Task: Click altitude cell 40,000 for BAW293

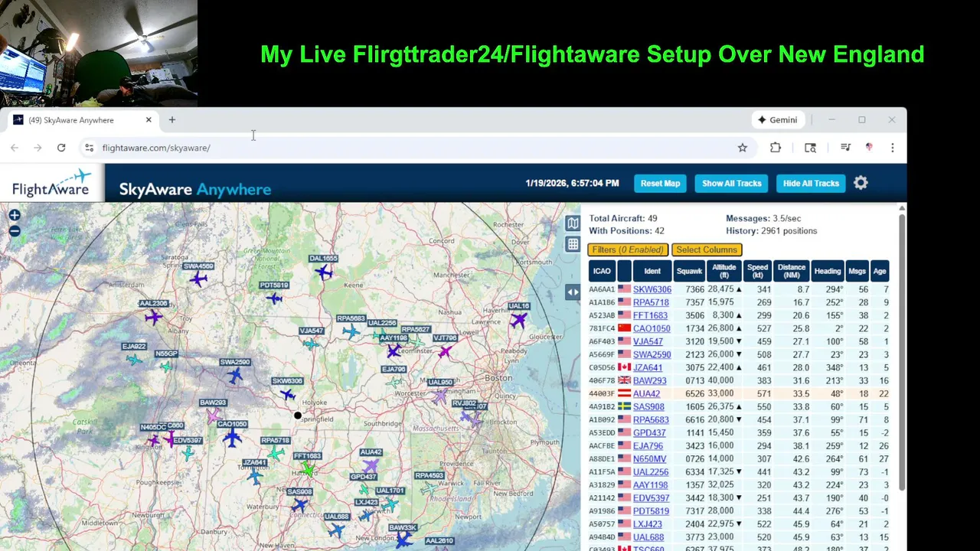Action: (720, 380)
